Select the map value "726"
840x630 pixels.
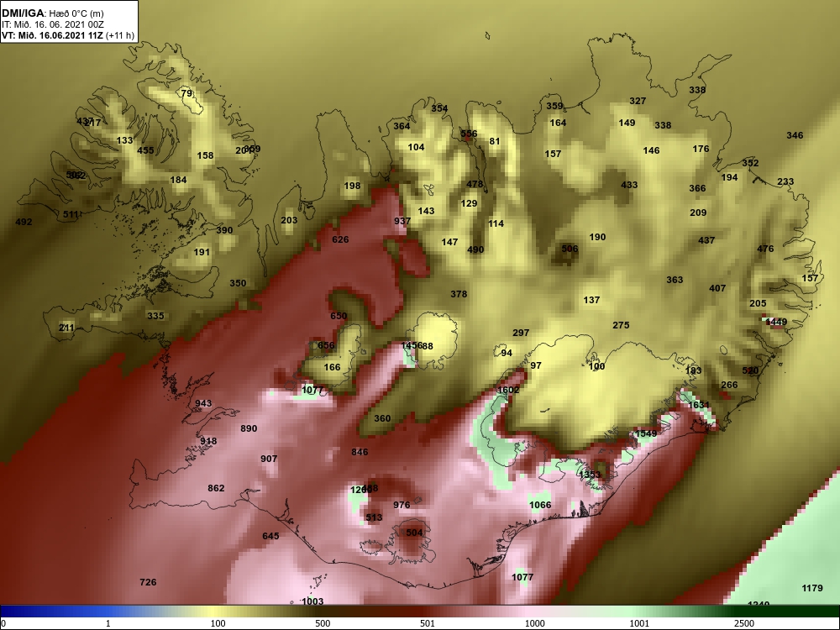(x=148, y=582)
